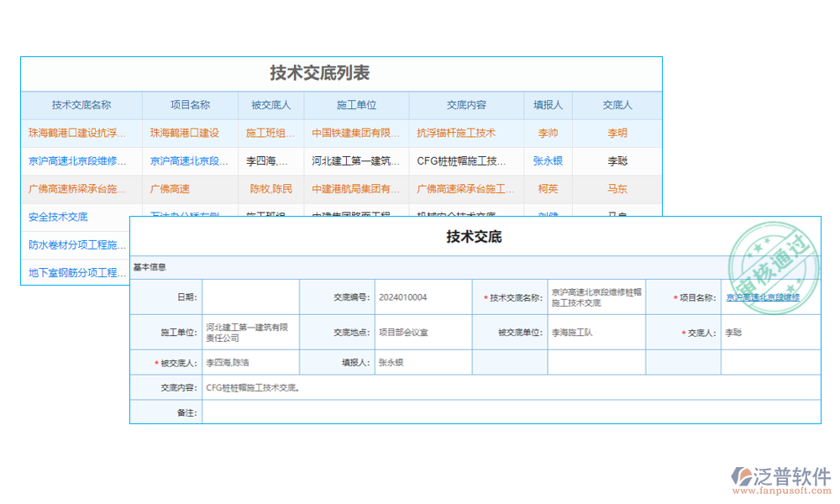The image size is (840, 504).
Task: Open the 广佛高速 project link
Action: [x=171, y=189]
